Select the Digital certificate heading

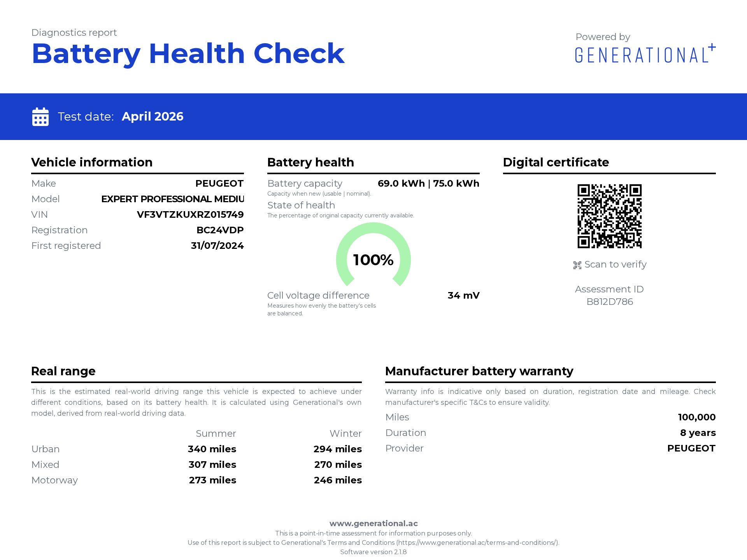pyautogui.click(x=556, y=162)
